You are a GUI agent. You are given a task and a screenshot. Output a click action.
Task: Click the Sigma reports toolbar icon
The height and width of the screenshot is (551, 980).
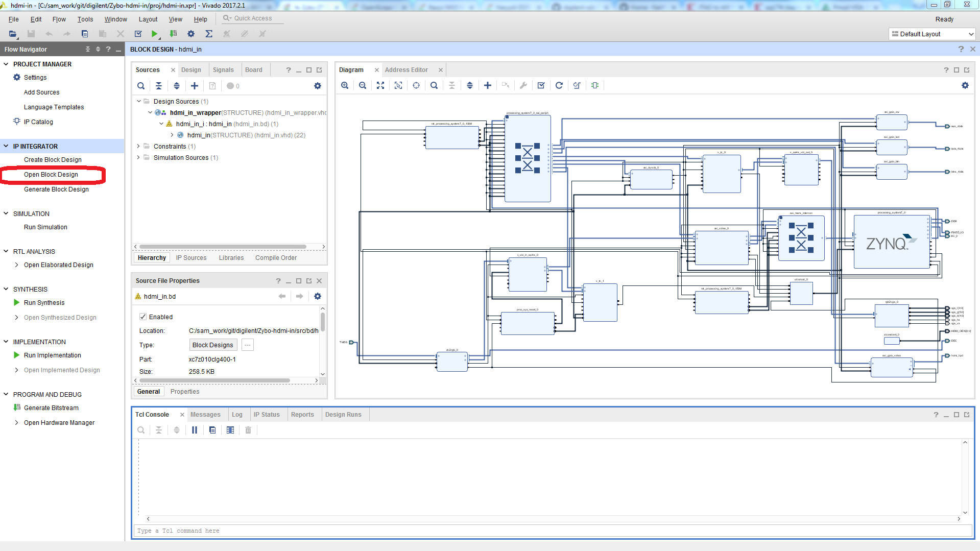[x=209, y=34]
